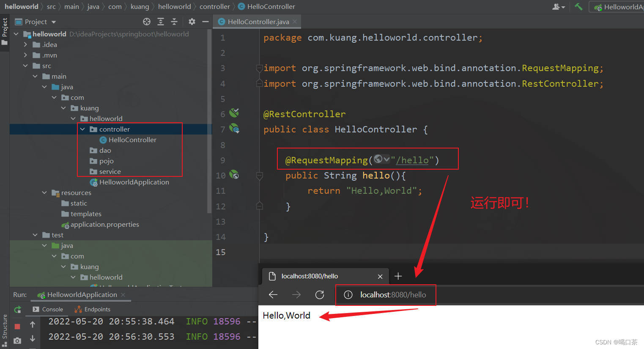
Task: Collapse the test folder
Action: [x=35, y=235]
